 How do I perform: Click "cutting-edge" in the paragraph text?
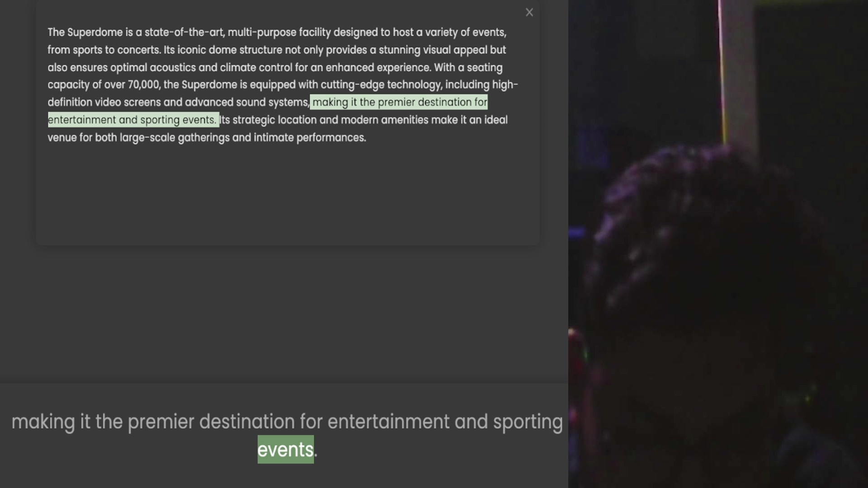click(352, 85)
